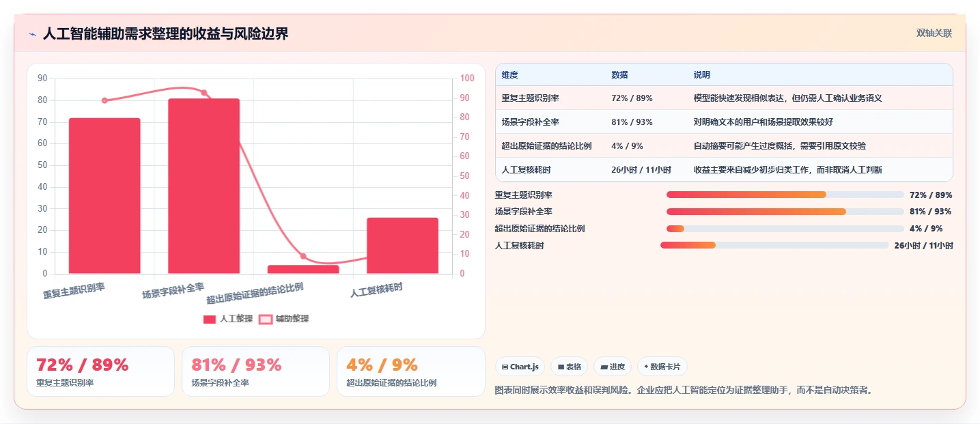Screen dimensions: 980x424
Task: Click the 重复主题识别率 label in the progress list
Action: coord(524,195)
